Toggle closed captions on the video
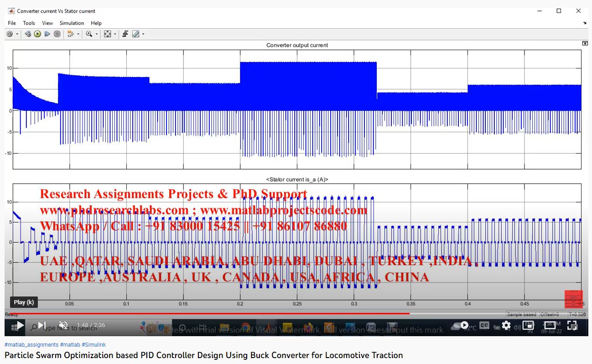 pos(484,326)
